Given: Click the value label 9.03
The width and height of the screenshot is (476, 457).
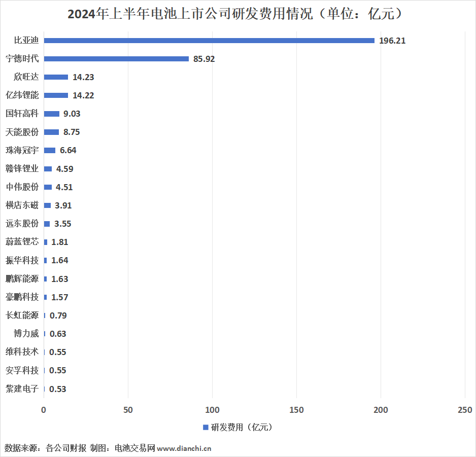Looking at the screenshot, I should coord(72,114).
